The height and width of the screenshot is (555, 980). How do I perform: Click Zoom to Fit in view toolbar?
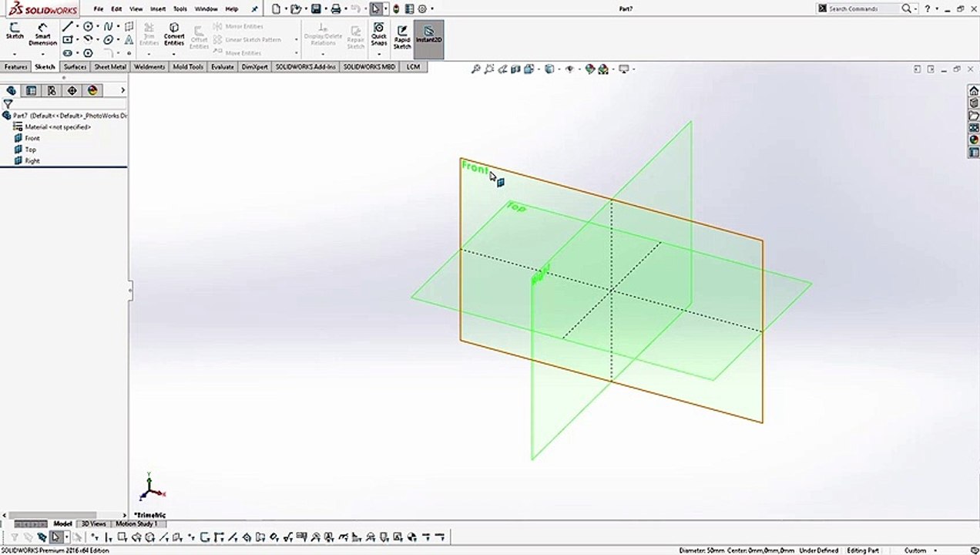click(x=476, y=69)
